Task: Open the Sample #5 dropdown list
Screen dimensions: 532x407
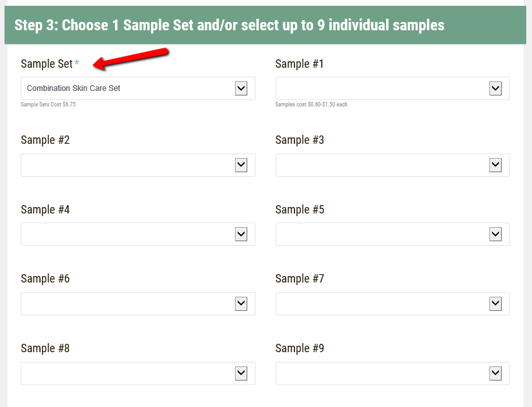Action: point(384,234)
